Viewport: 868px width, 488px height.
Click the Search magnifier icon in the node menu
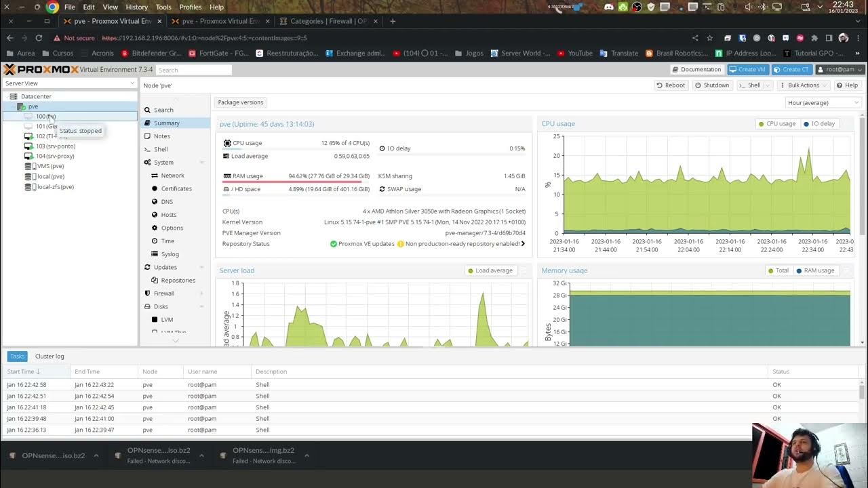(x=147, y=110)
